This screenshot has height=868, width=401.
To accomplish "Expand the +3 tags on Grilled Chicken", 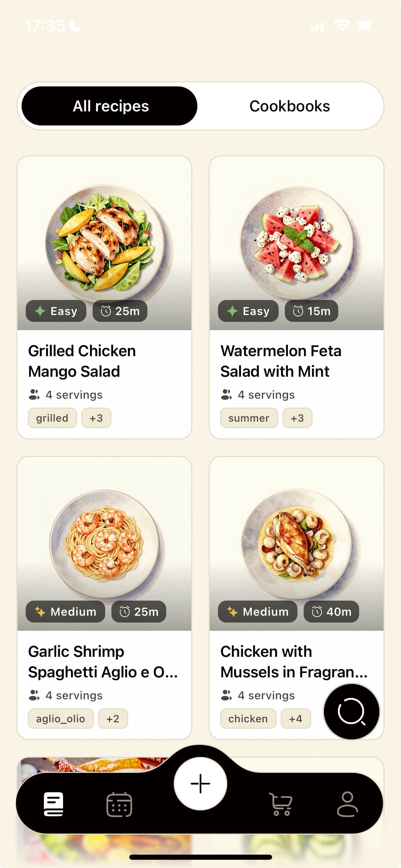I will (x=96, y=418).
